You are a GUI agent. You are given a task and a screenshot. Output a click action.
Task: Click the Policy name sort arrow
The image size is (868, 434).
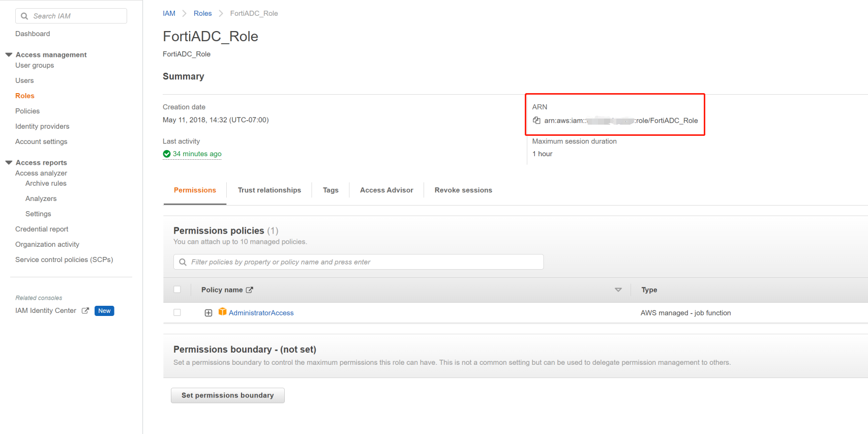point(618,290)
